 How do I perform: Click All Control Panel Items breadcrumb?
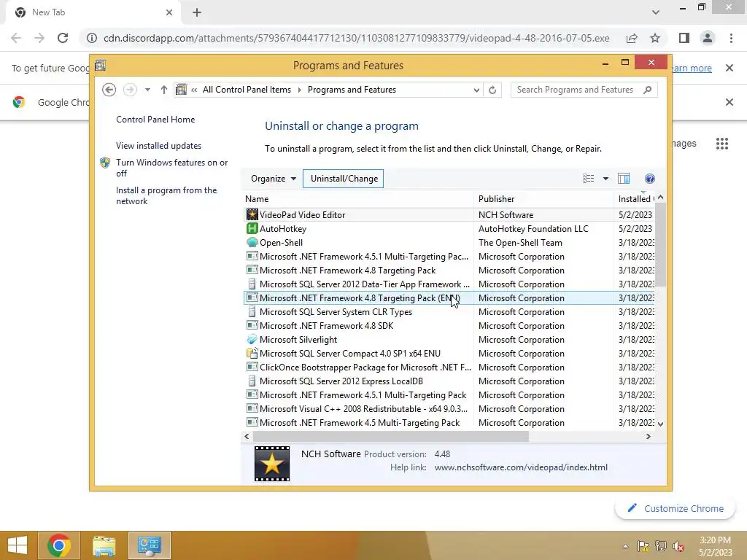click(x=247, y=90)
